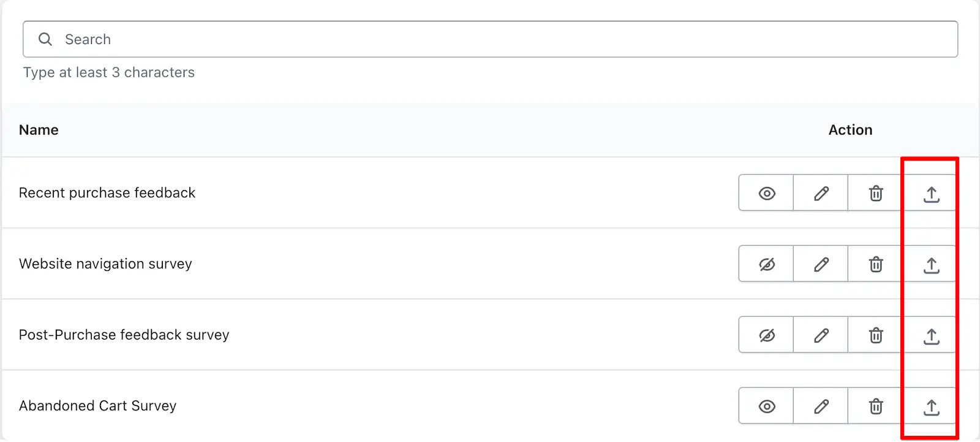This screenshot has height=442, width=980.
Task: Delete the Abandoned Cart Survey
Action: [x=876, y=406]
